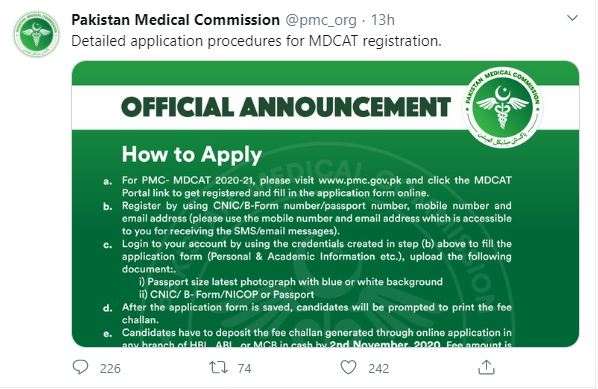The height and width of the screenshot is (389, 598).
Task: Open the tweet via its 13h timestamp
Action: (383, 20)
